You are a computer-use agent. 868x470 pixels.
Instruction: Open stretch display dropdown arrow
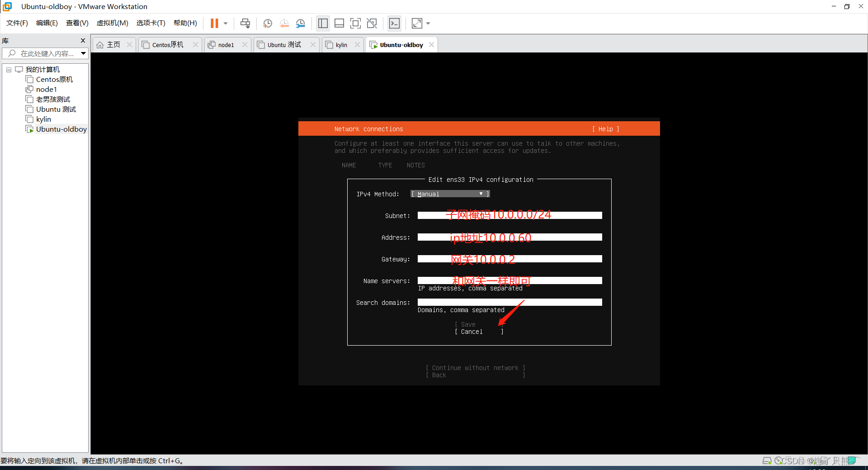[428, 23]
